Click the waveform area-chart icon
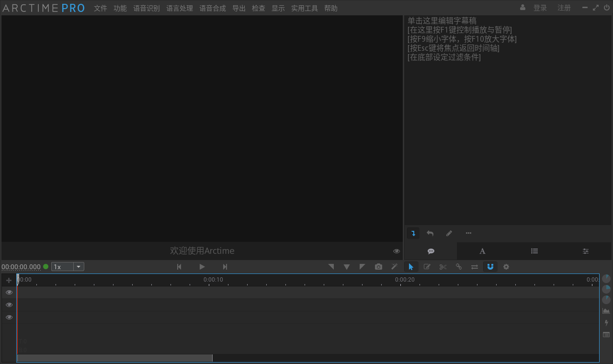 click(606, 311)
